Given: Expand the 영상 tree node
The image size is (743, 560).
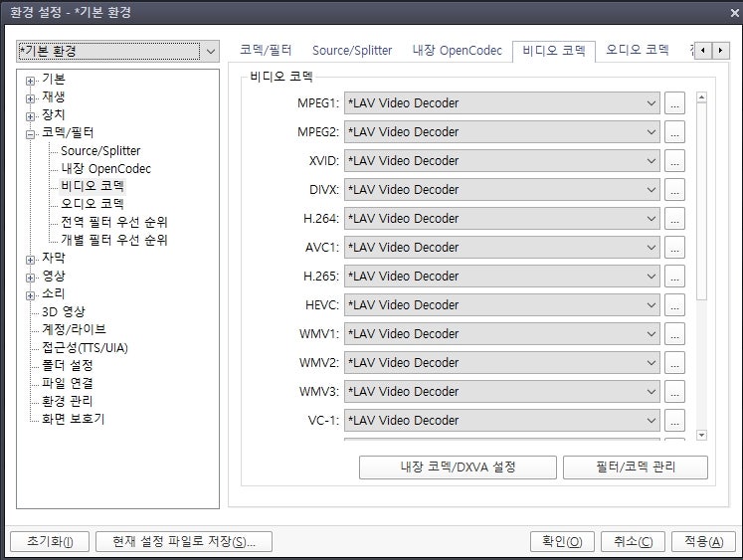Looking at the screenshot, I should [x=30, y=278].
